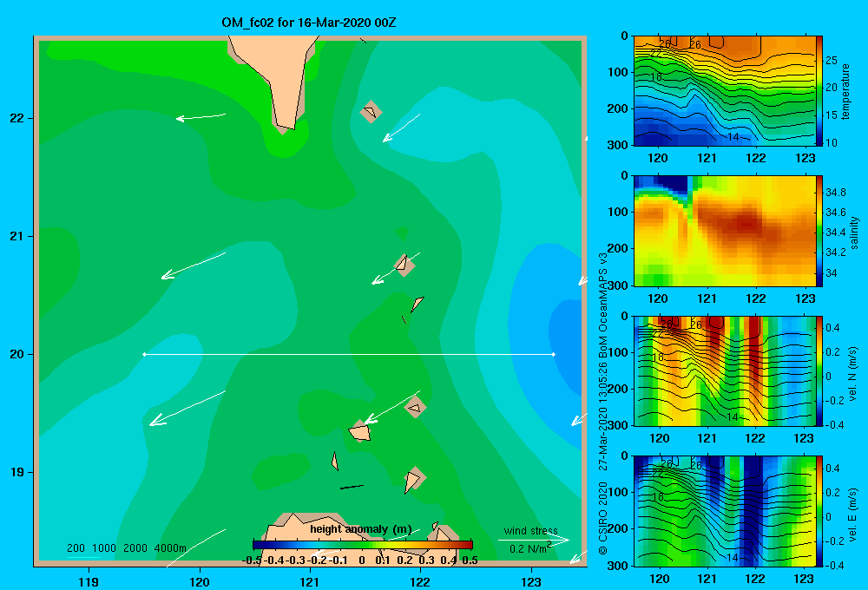Click longitude label 119 on main map
Image resolution: width=868 pixels, height=590 pixels.
click(89, 581)
